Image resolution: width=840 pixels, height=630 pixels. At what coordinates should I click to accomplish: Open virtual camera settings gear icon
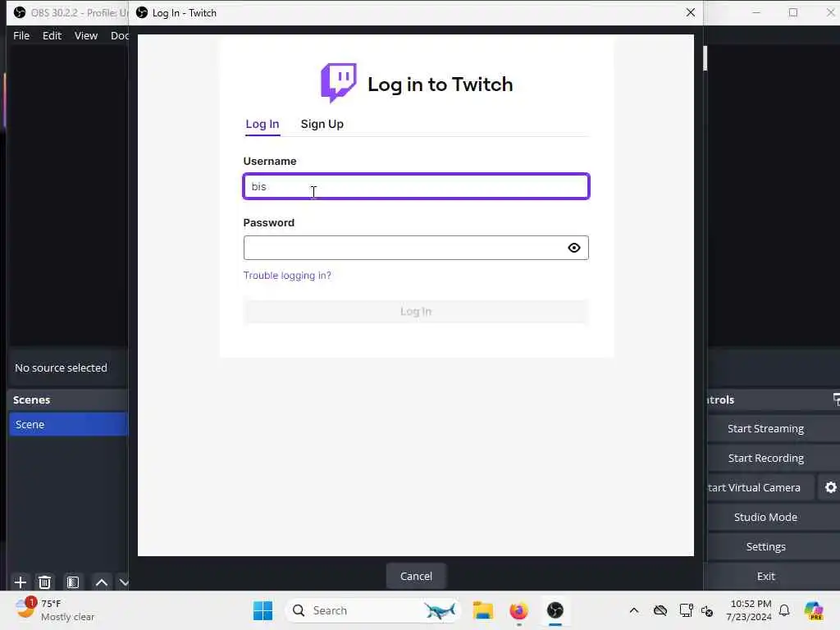[x=830, y=487]
